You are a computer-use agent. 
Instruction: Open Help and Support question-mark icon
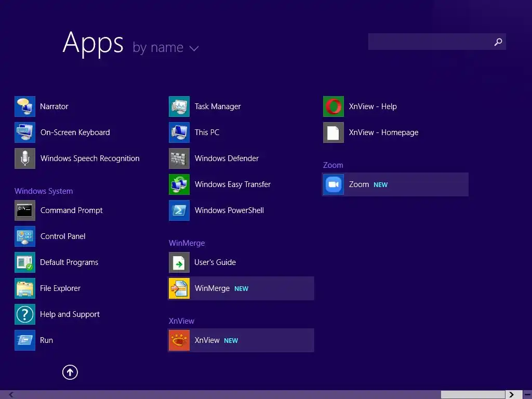coord(25,314)
